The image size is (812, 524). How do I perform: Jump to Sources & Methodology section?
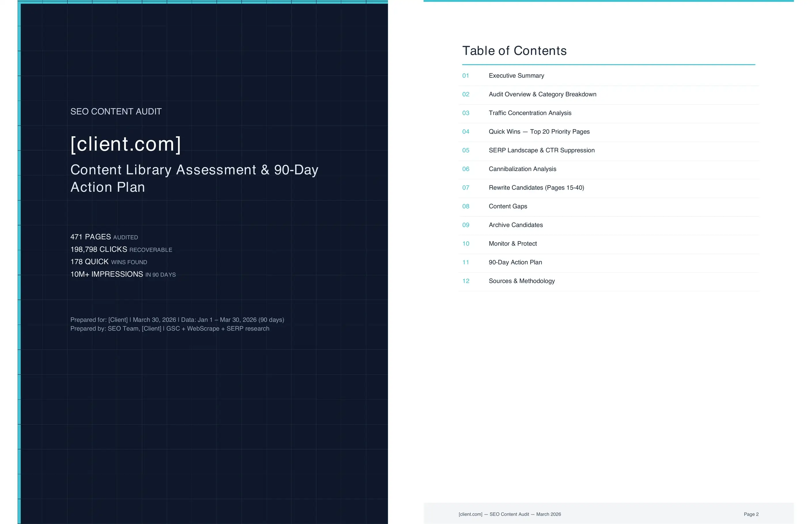coord(521,281)
